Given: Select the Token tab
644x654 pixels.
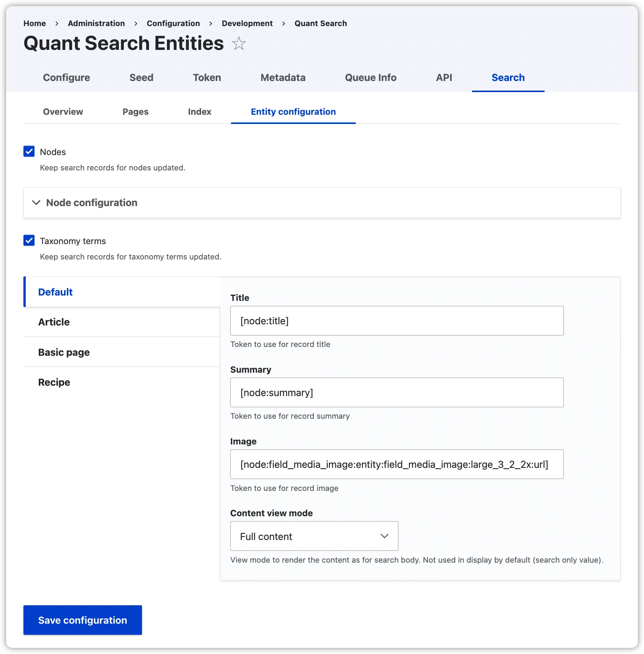Looking at the screenshot, I should point(207,78).
